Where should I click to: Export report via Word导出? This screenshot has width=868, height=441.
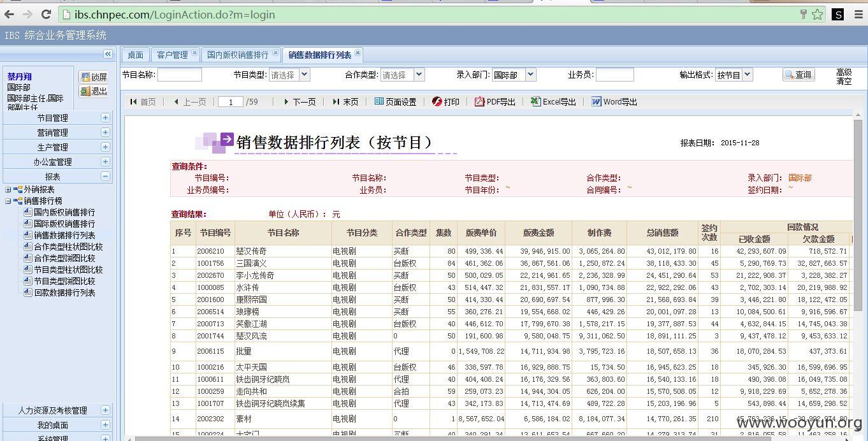(x=614, y=102)
